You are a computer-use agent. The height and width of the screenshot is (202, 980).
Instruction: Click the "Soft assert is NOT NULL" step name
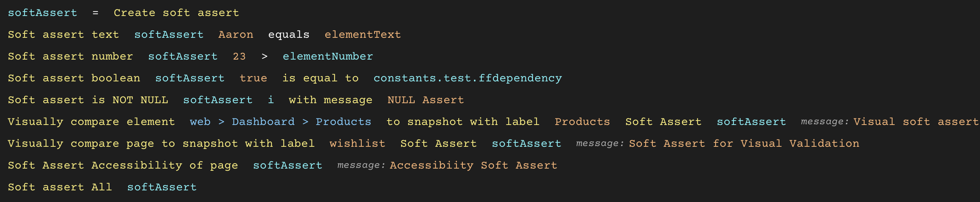click(x=87, y=100)
